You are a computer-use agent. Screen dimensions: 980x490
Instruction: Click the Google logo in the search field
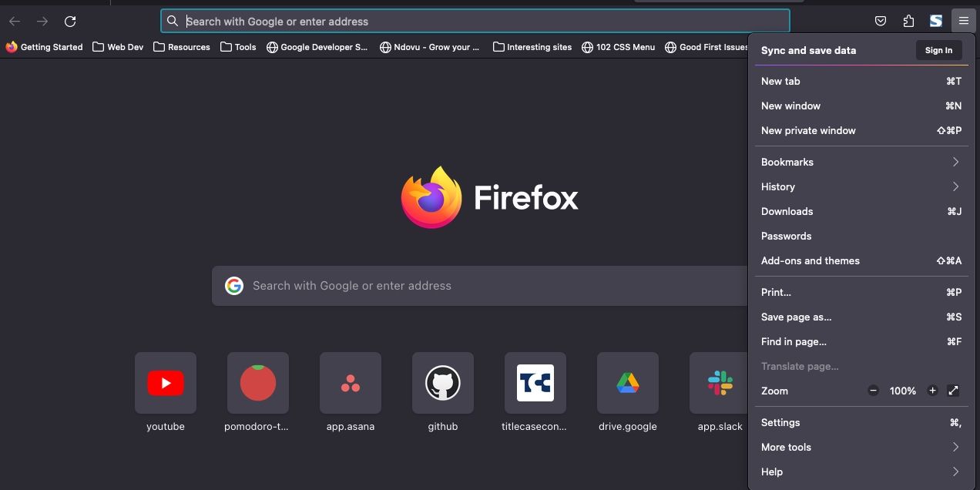coord(234,285)
